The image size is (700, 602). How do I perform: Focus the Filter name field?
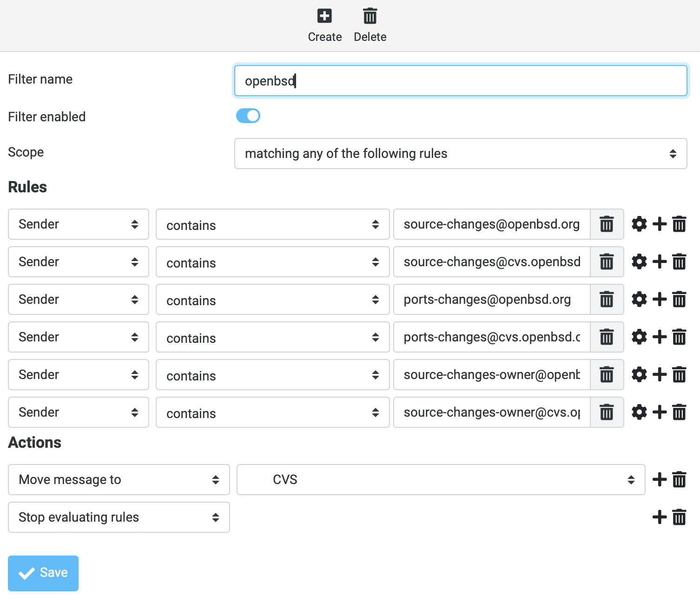pos(461,81)
